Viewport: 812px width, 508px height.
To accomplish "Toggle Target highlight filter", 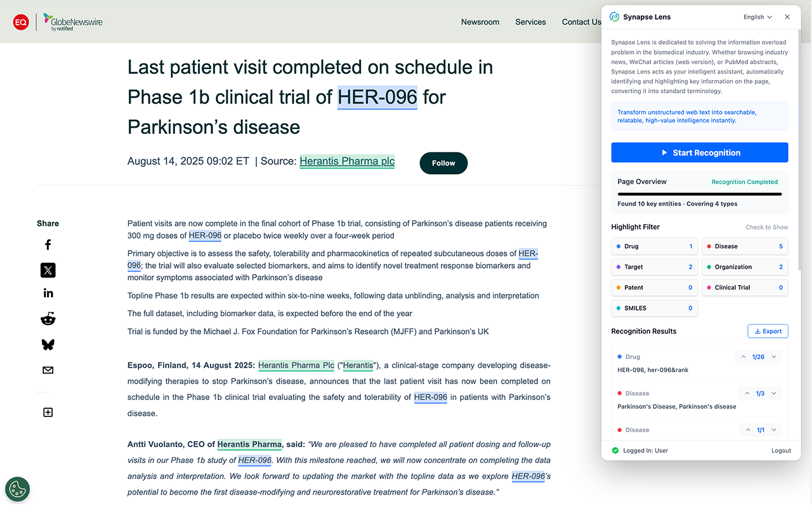I will click(654, 267).
